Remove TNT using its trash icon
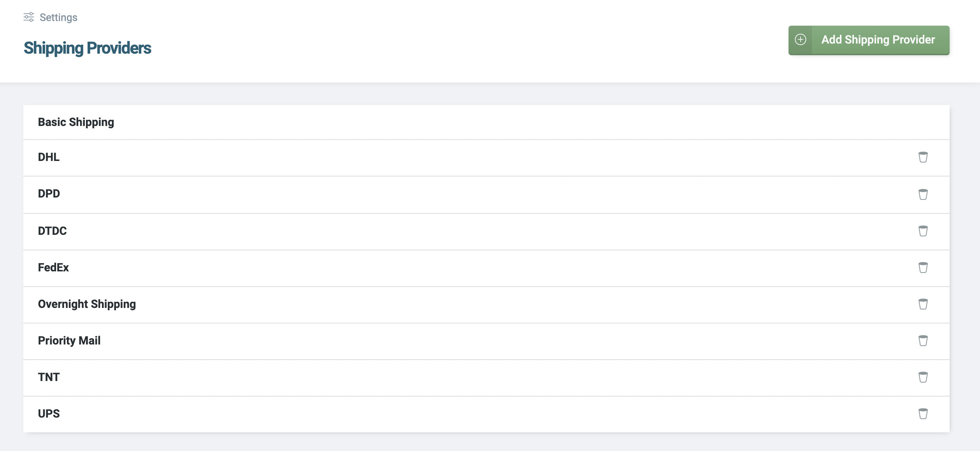 click(923, 377)
